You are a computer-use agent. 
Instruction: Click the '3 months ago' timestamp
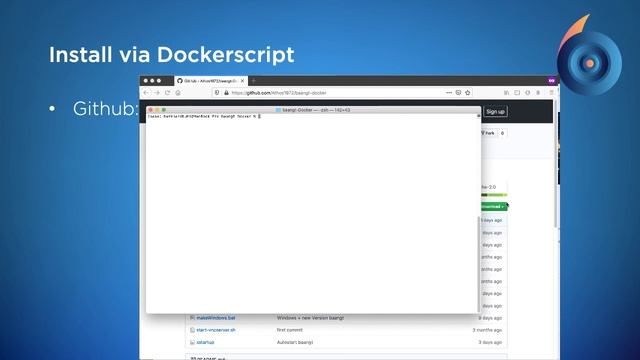point(487,330)
